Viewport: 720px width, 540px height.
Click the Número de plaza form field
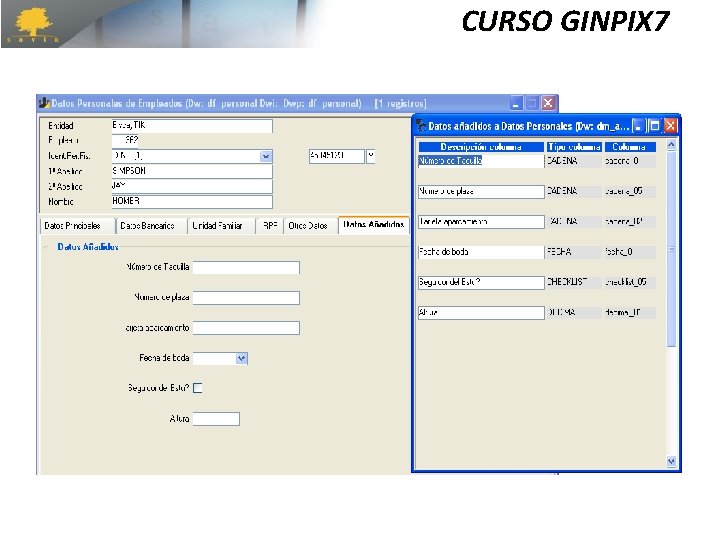click(246, 298)
